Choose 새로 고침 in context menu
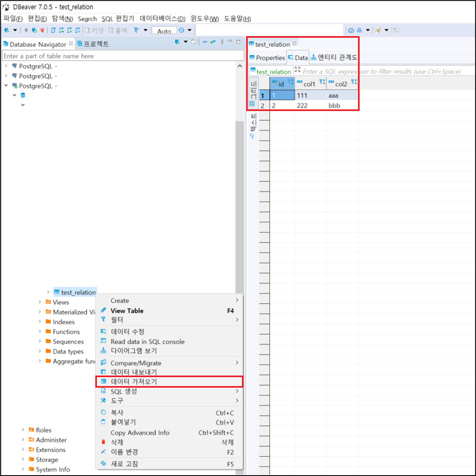Screen dimensions: 476x476 coord(170,464)
